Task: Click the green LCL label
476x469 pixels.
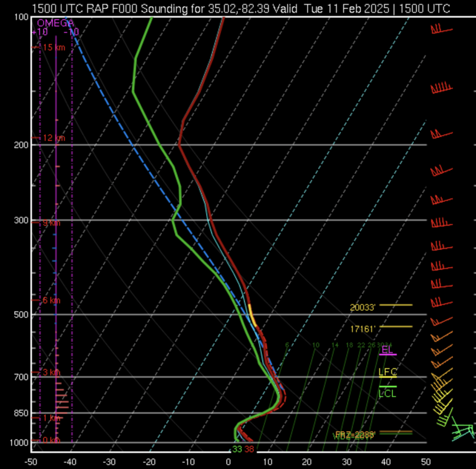Action: pos(387,394)
